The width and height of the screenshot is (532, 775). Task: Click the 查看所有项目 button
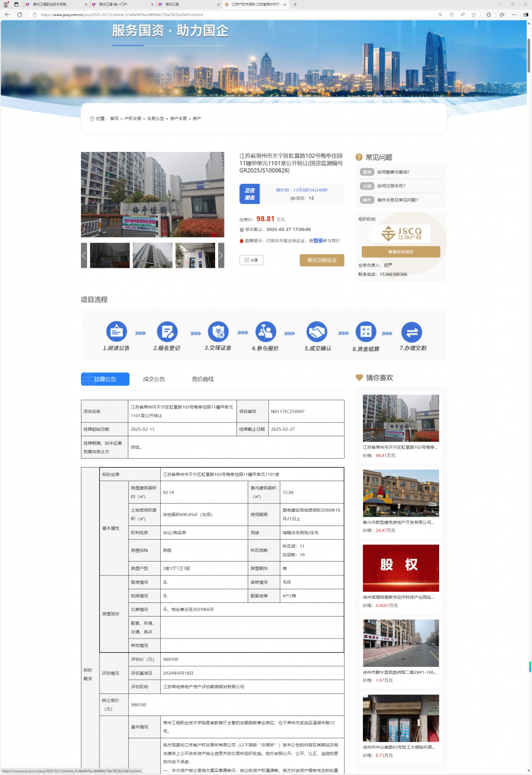coord(401,252)
